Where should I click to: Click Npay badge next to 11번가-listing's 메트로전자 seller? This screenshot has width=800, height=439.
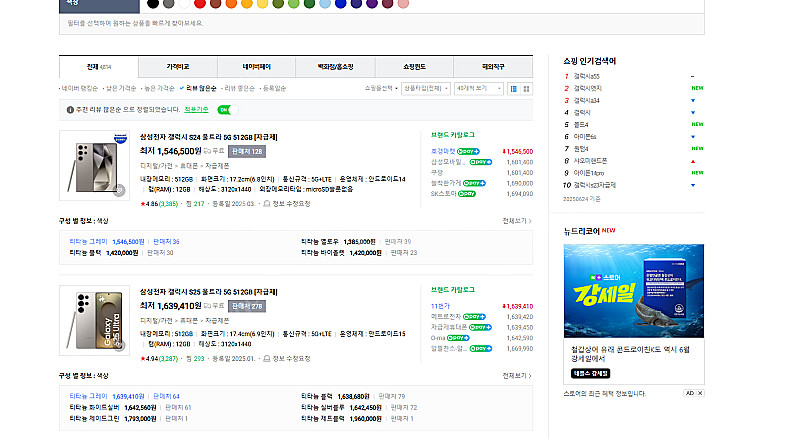coord(474,317)
